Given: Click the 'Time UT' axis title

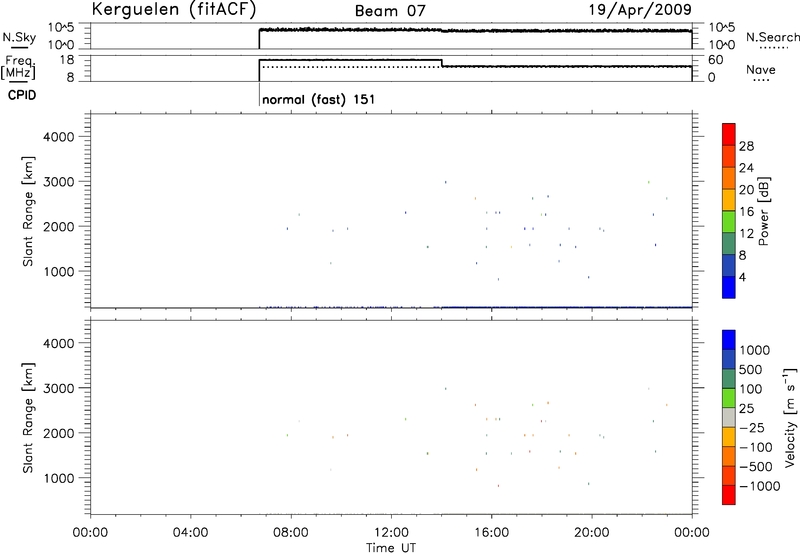Looking at the screenshot, I should tap(391, 548).
